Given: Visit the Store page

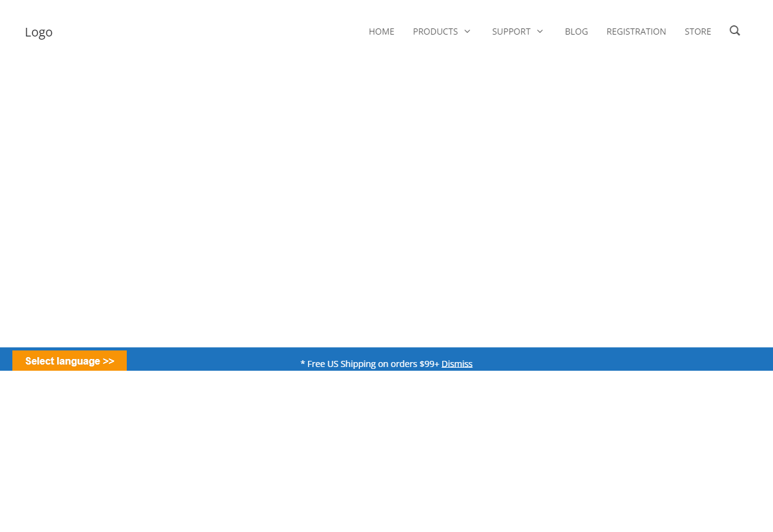Looking at the screenshot, I should (x=698, y=32).
